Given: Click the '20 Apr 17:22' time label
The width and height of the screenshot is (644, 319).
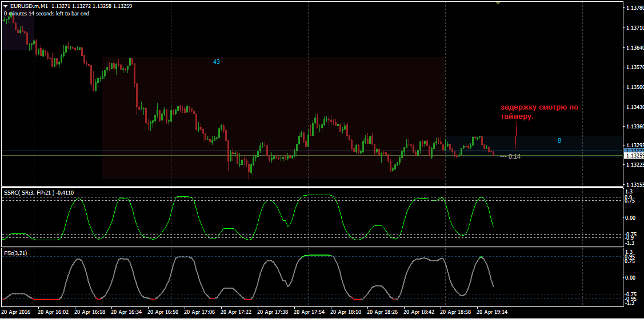Looking at the screenshot, I should coord(236,312).
